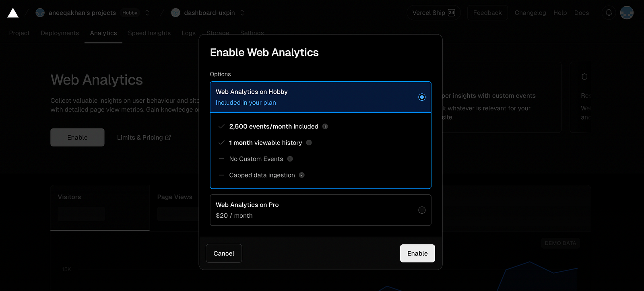Show info for Capped data ingestion

(301, 175)
